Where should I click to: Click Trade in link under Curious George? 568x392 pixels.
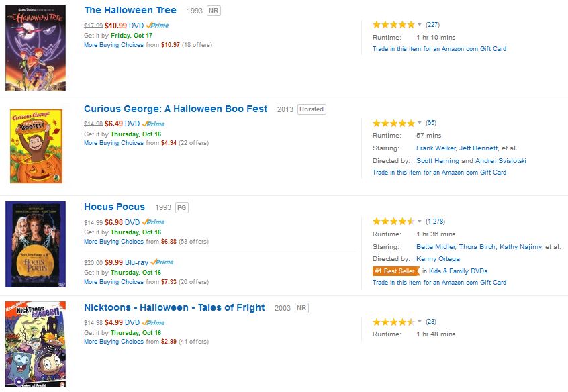pos(439,173)
